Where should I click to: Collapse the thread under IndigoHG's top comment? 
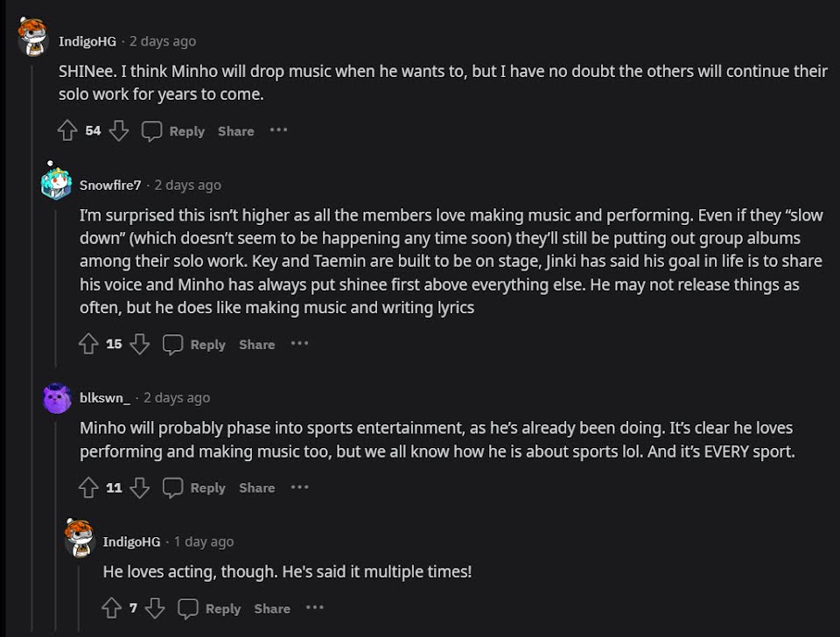tap(32, 350)
